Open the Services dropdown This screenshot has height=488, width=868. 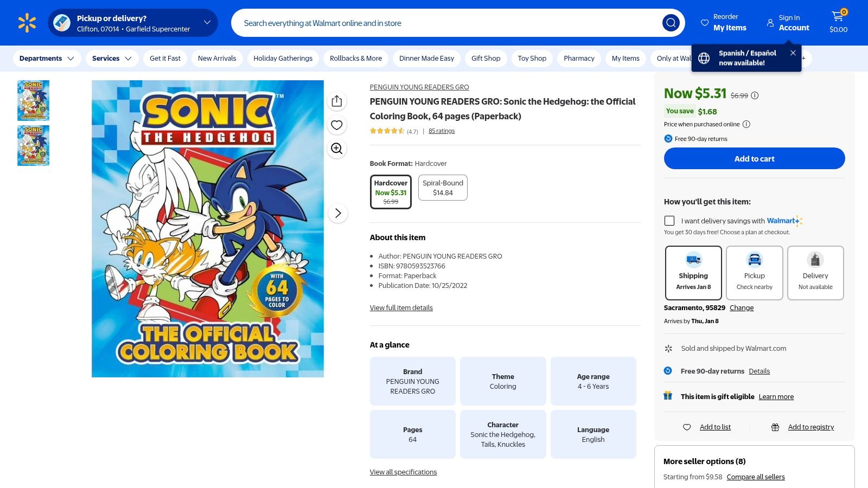[111, 58]
